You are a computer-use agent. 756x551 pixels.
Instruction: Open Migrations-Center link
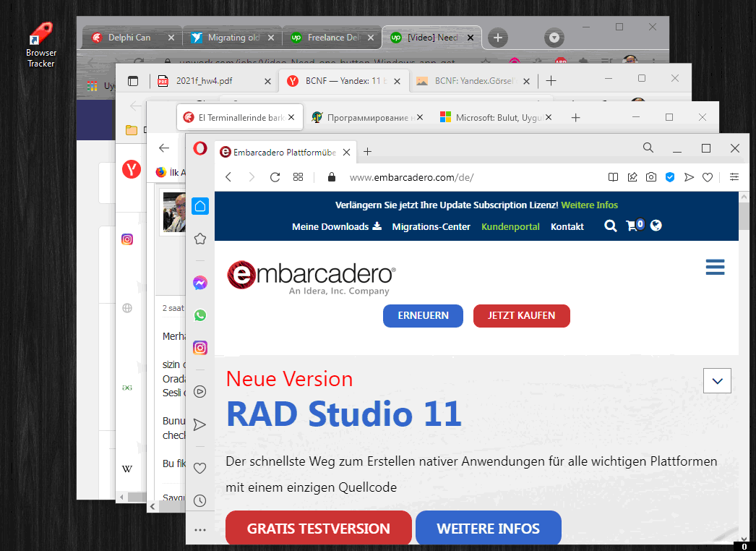click(x=431, y=227)
